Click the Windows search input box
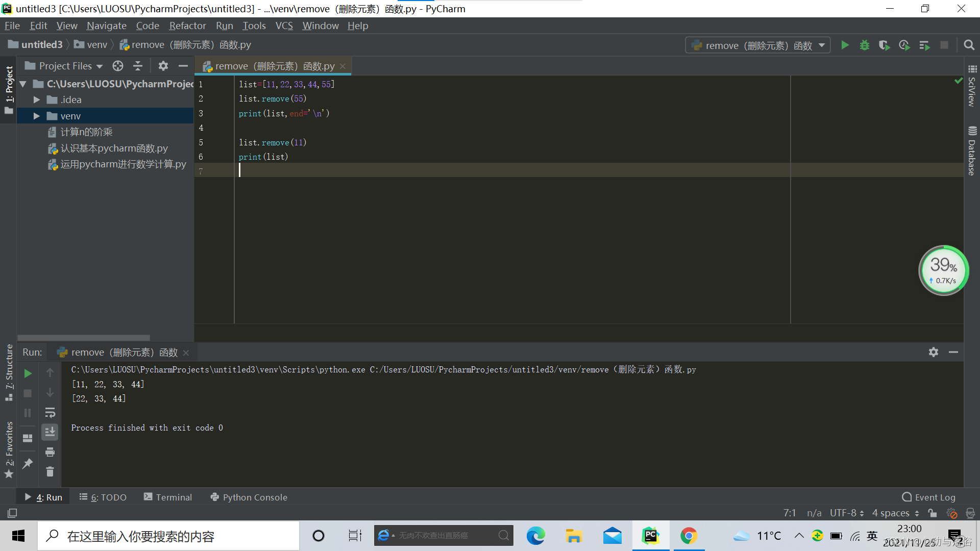Screen dimensions: 980x551 tap(168, 536)
